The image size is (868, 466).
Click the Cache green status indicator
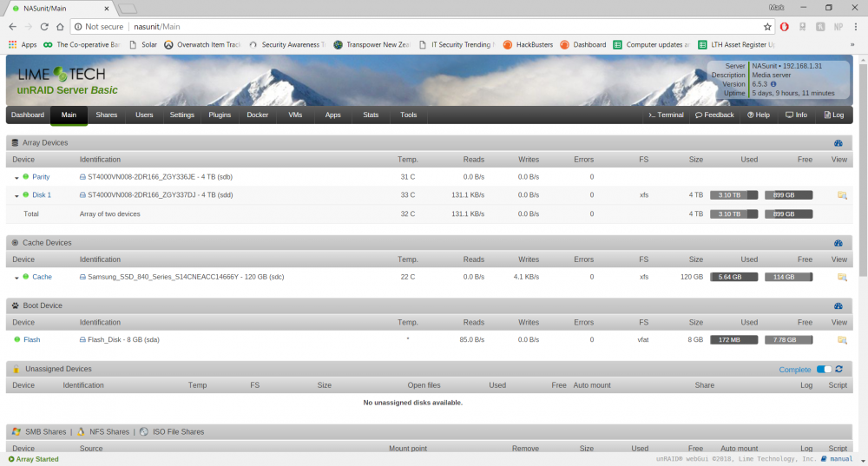click(25, 277)
